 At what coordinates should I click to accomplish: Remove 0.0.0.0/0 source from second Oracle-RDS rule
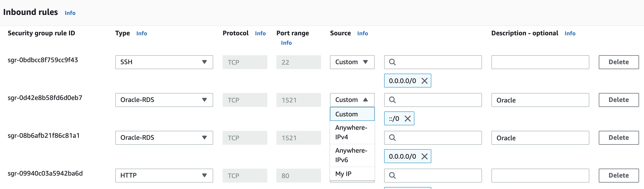pos(425,156)
